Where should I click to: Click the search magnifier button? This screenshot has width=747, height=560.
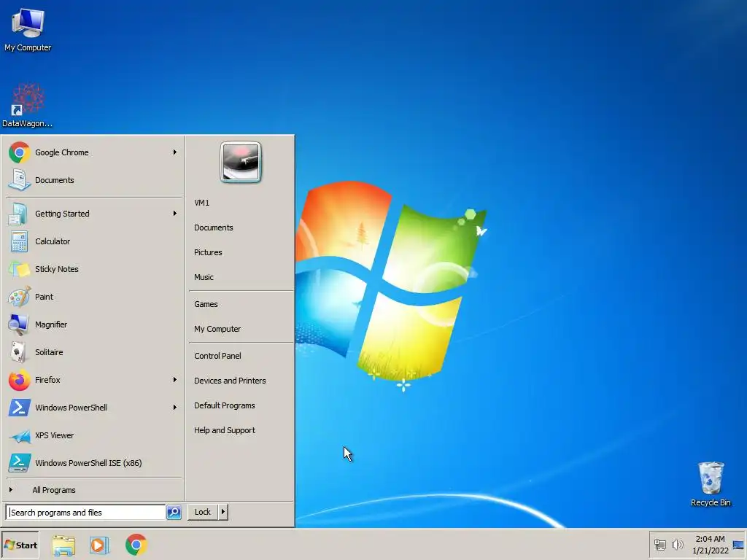point(174,513)
